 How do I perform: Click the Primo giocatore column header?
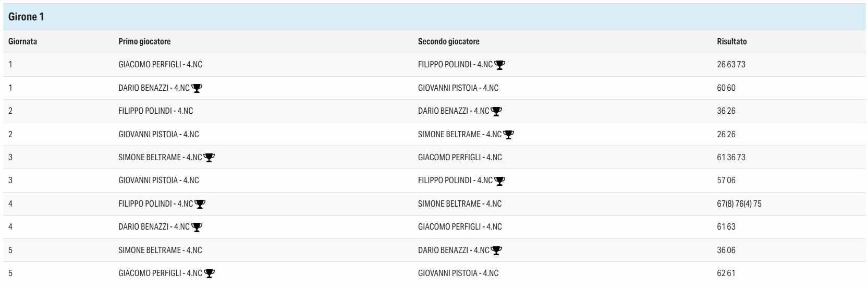click(x=144, y=41)
